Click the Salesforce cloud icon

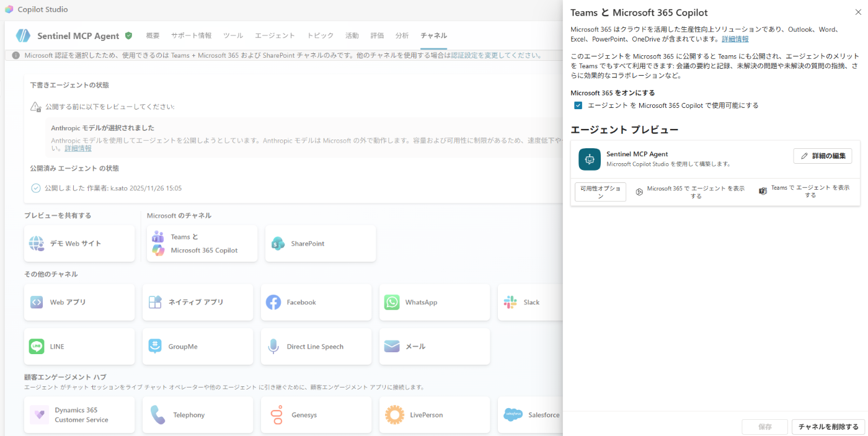[513, 415]
